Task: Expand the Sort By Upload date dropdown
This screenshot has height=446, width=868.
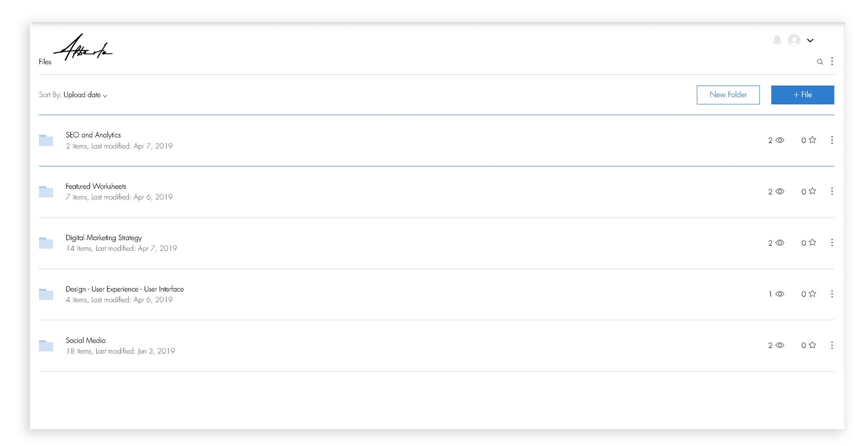Action: click(85, 95)
